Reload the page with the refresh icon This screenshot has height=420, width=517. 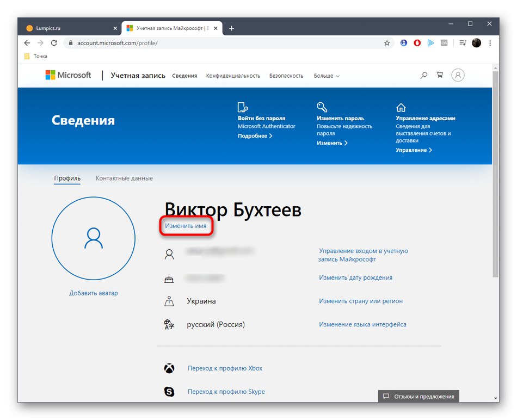[x=54, y=43]
